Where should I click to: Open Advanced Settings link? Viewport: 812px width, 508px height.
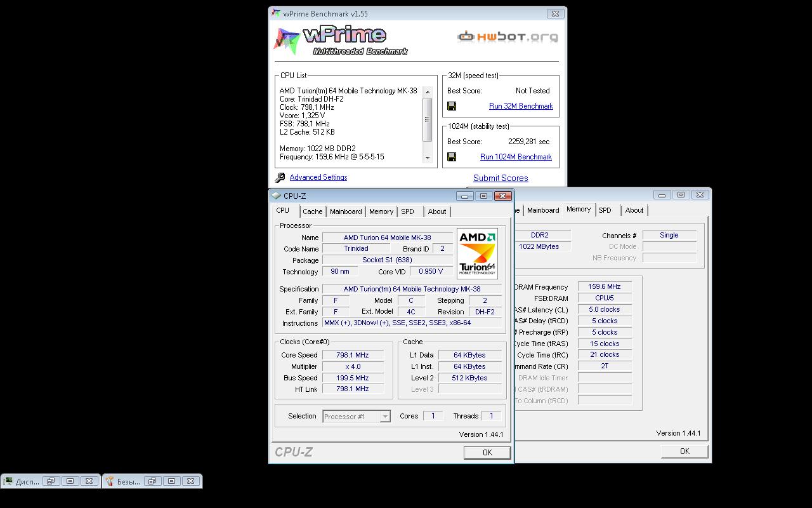[x=318, y=177]
